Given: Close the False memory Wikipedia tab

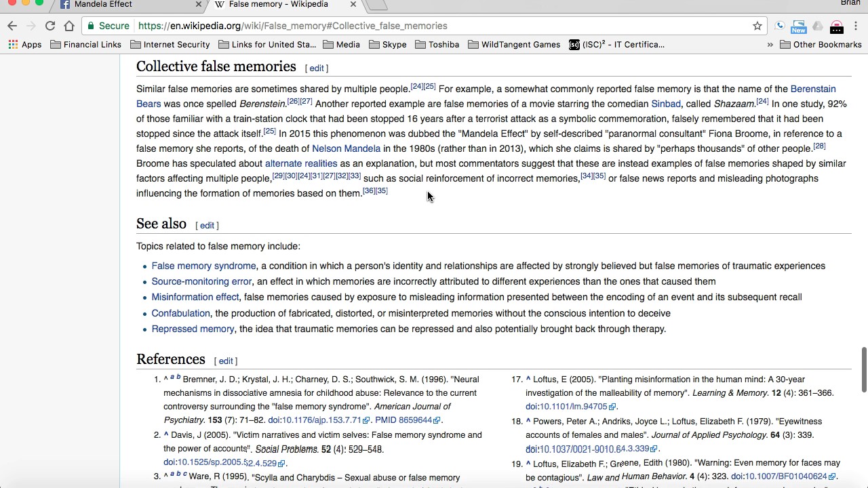Looking at the screenshot, I should coord(353,5).
